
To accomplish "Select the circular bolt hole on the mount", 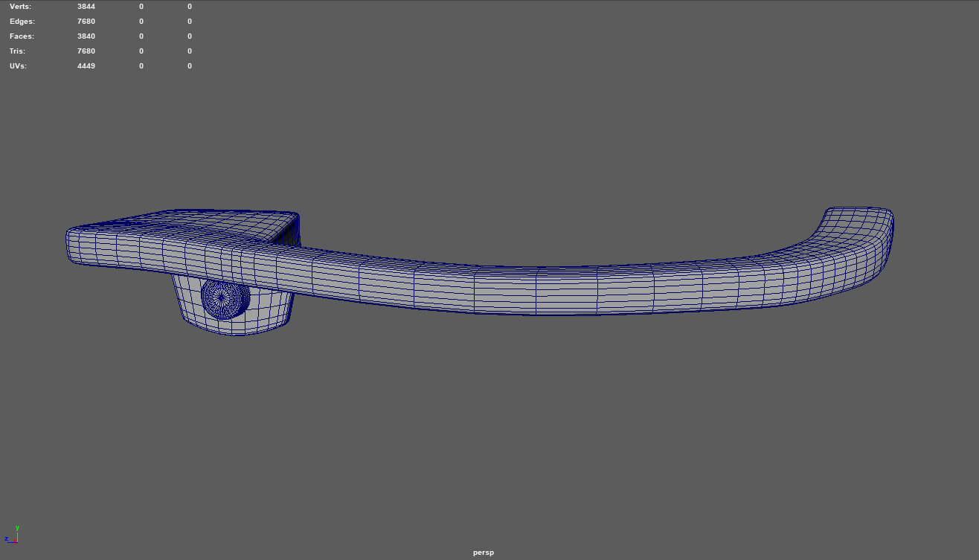I will [x=225, y=298].
